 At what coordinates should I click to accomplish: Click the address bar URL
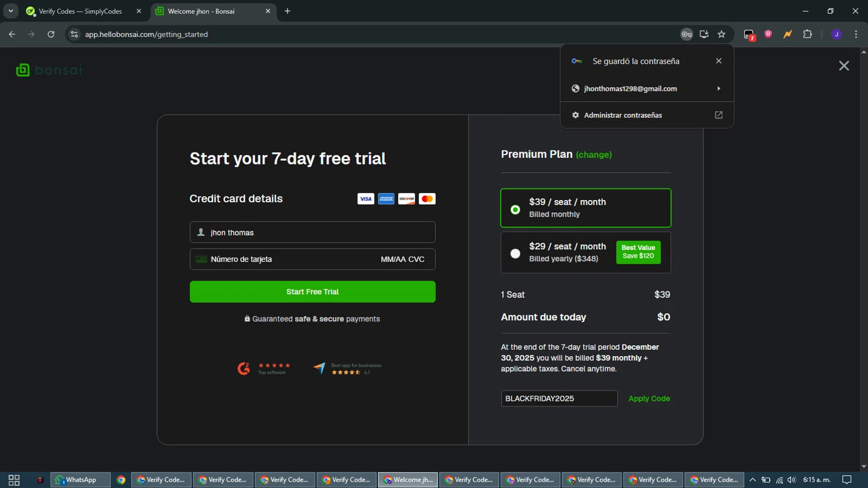click(146, 34)
